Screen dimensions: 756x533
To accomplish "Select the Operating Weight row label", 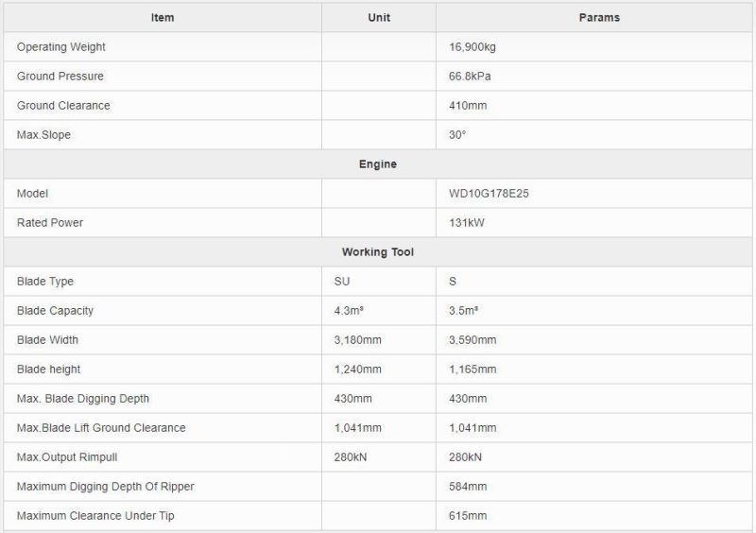I will (x=61, y=47).
